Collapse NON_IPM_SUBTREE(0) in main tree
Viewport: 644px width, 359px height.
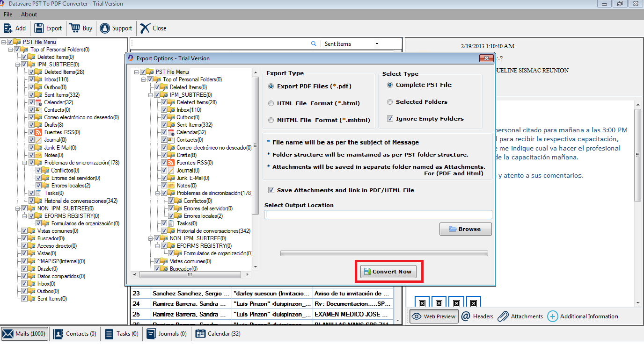tap(18, 208)
